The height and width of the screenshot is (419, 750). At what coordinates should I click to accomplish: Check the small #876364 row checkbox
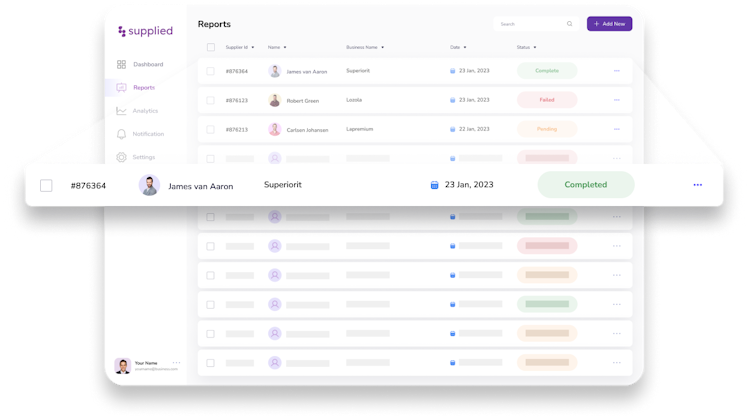pyautogui.click(x=210, y=71)
